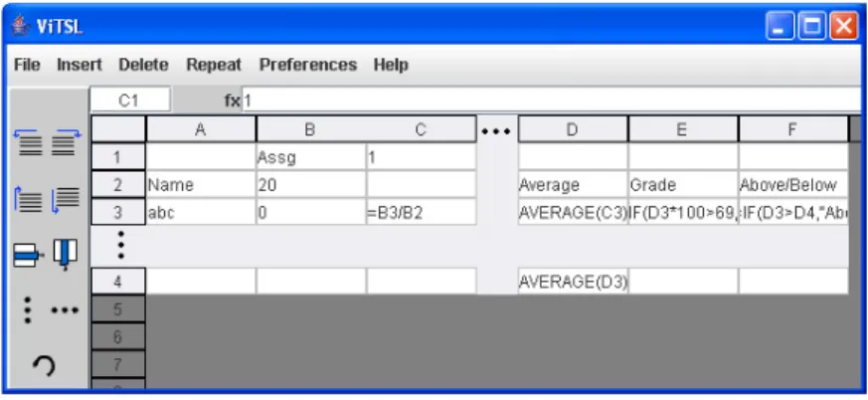Click cell containing 'AVERAGE(D3)'
868x400 pixels.
tap(573, 281)
